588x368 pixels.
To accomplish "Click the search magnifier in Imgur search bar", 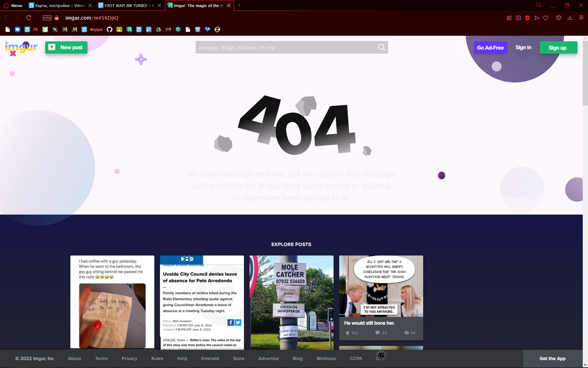I will (x=381, y=47).
